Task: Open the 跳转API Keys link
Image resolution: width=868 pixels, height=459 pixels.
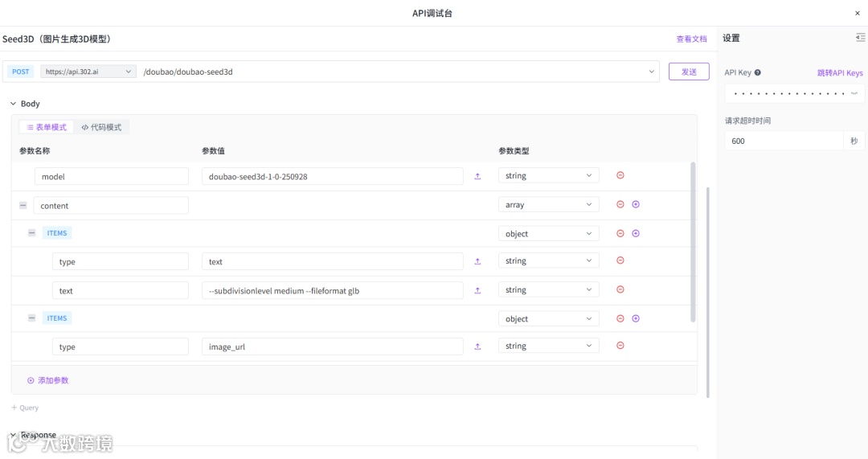Action: 840,72
